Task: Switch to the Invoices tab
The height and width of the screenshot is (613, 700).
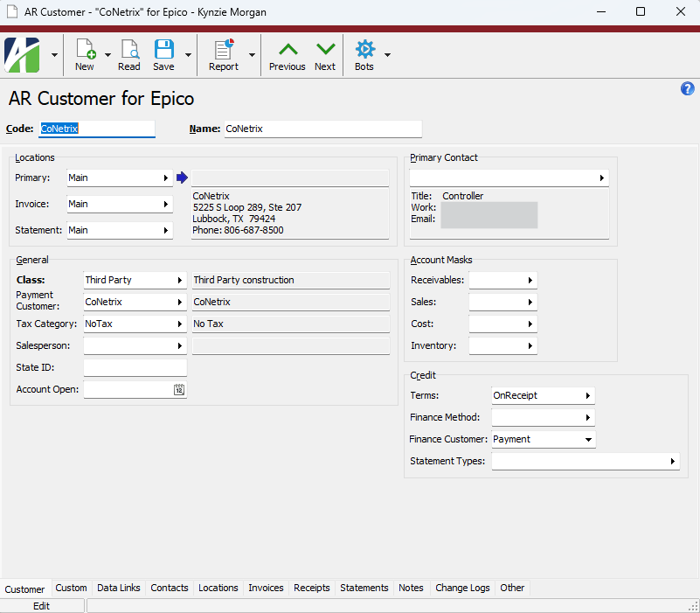Action: [266, 588]
